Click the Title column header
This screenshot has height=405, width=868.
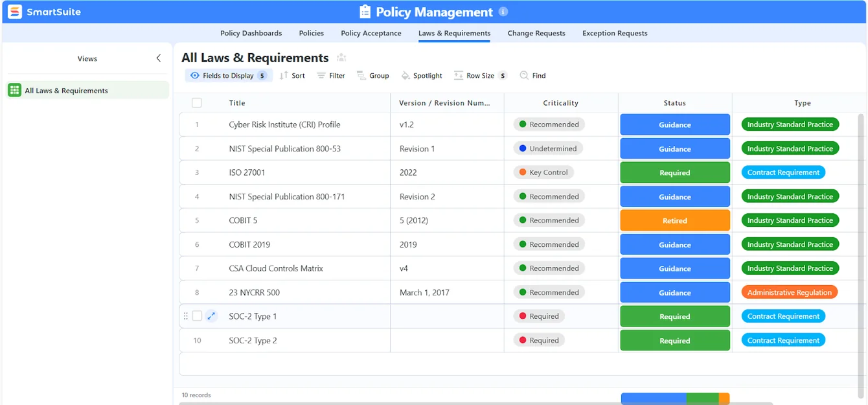point(237,103)
